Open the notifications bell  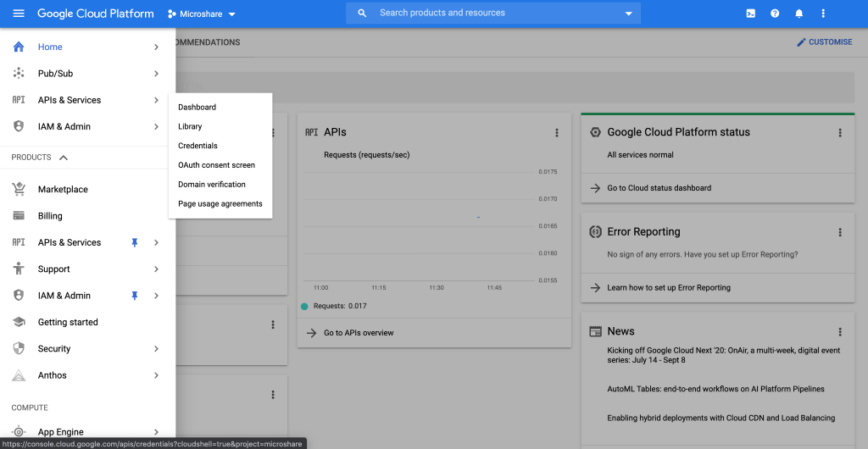point(798,14)
